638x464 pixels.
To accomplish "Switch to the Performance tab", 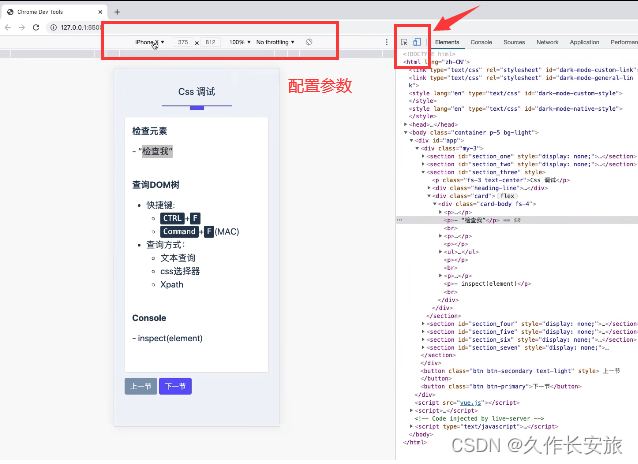I will pos(624,42).
